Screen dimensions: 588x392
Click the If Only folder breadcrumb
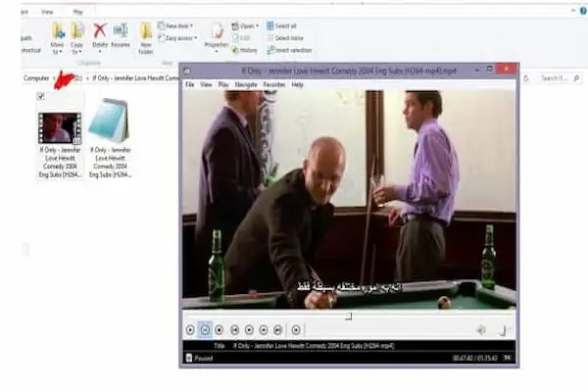[135, 78]
